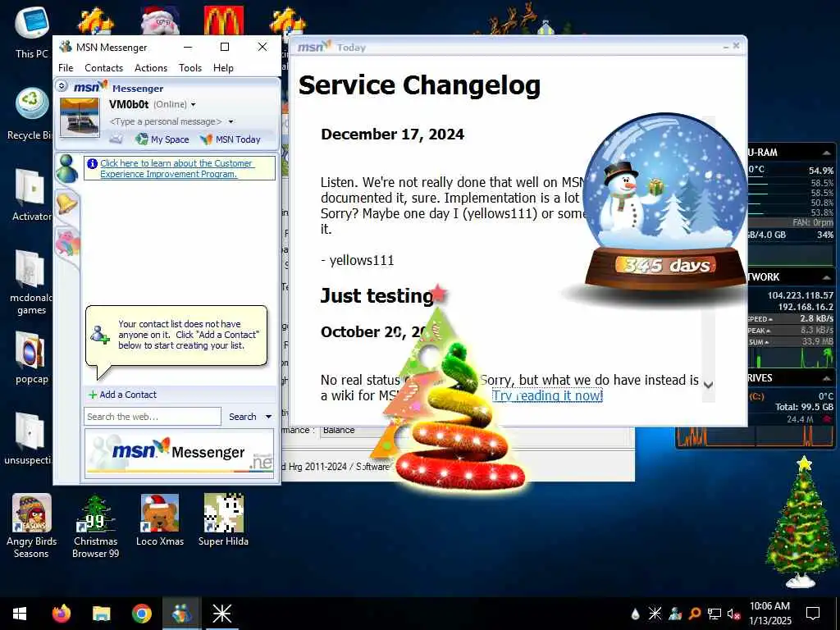
Task: Click the desktop Christmas tree with star
Action: point(801,523)
